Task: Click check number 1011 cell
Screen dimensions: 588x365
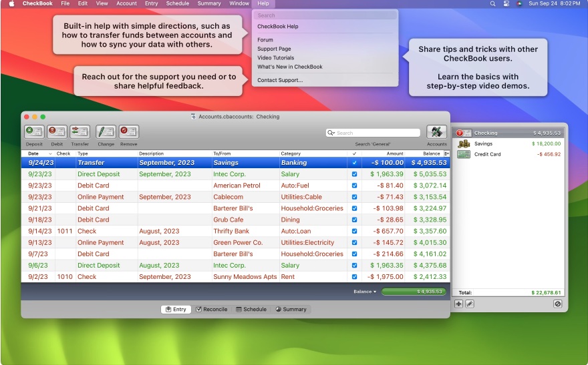Action: [x=65, y=232]
